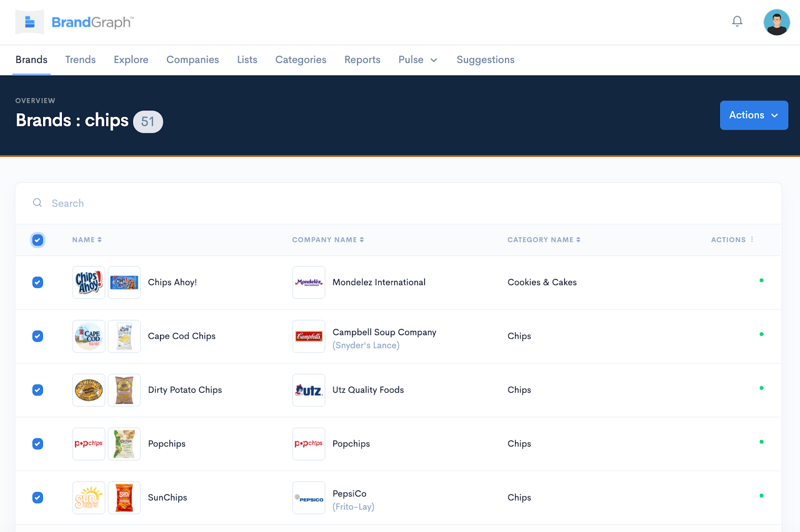The width and height of the screenshot is (800, 532).
Task: Open the Dirty Potato Chips bag image
Action: click(124, 390)
